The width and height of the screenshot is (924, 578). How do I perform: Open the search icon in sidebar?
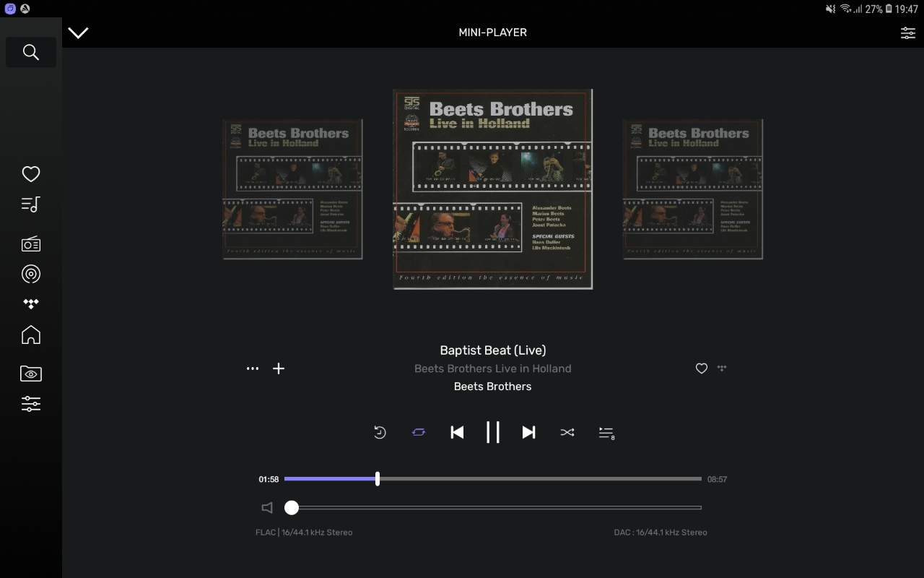(x=30, y=52)
